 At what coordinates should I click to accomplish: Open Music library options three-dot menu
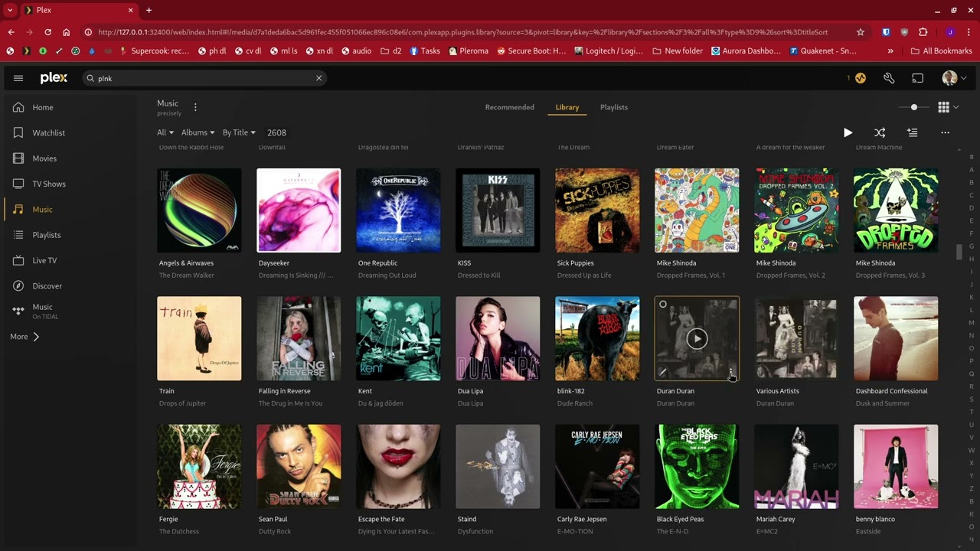click(195, 107)
